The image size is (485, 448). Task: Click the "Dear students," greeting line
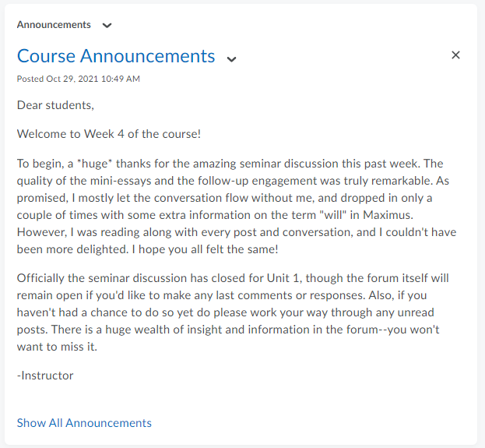55,105
